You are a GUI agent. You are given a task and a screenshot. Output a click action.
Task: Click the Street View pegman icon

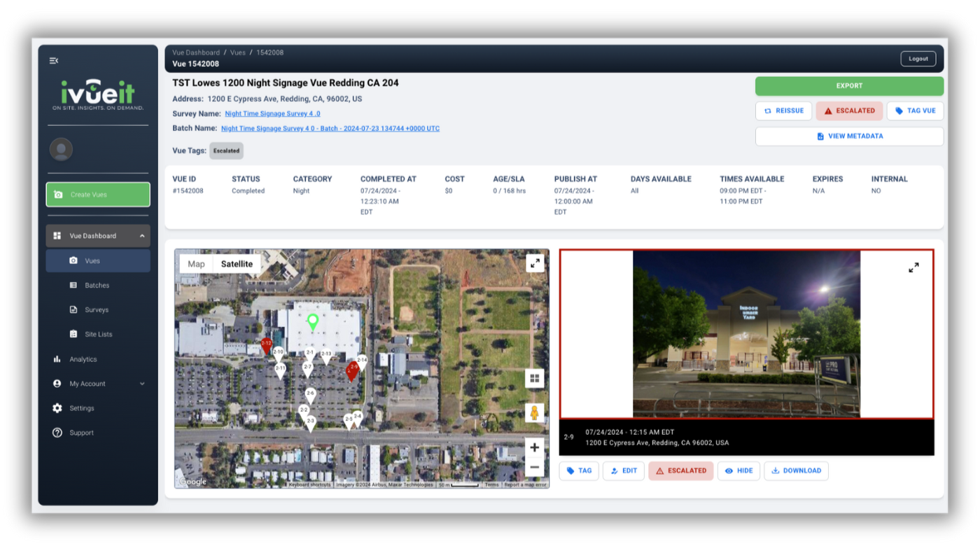[x=535, y=413]
